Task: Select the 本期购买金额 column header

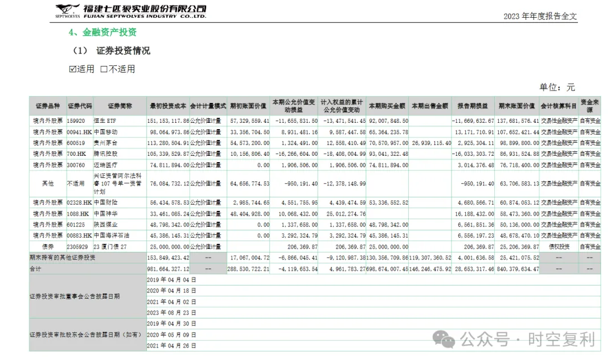Action: (387, 106)
